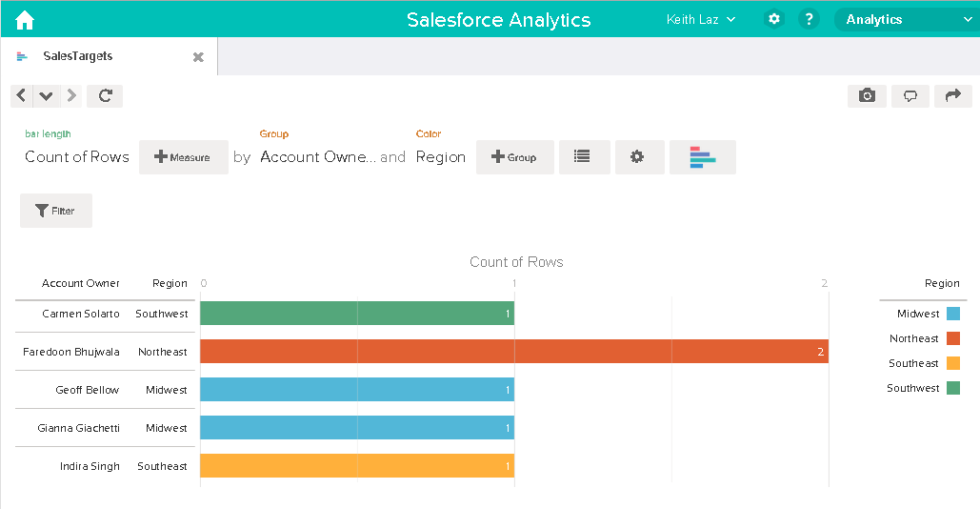The width and height of the screenshot is (980, 509).
Task: Click the 'Count of Rows' chart axis title
Action: [x=516, y=262]
